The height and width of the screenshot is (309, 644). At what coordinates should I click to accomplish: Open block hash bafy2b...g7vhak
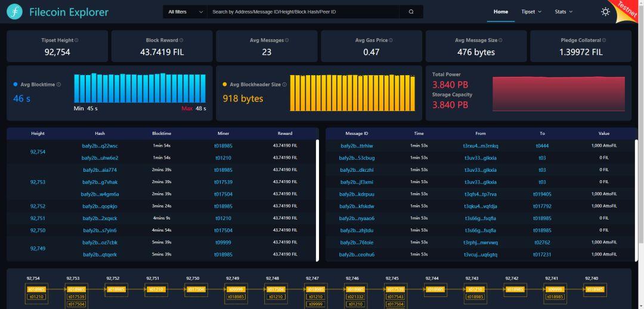[x=100, y=182]
